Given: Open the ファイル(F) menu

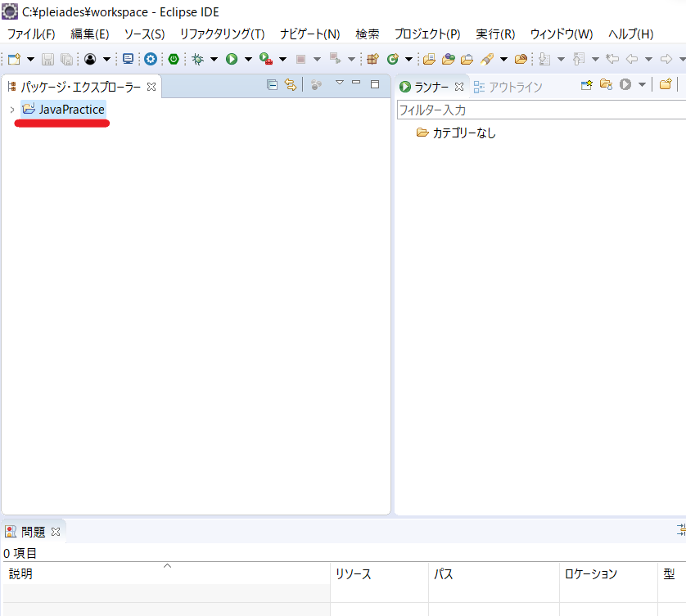Looking at the screenshot, I should click(31, 34).
